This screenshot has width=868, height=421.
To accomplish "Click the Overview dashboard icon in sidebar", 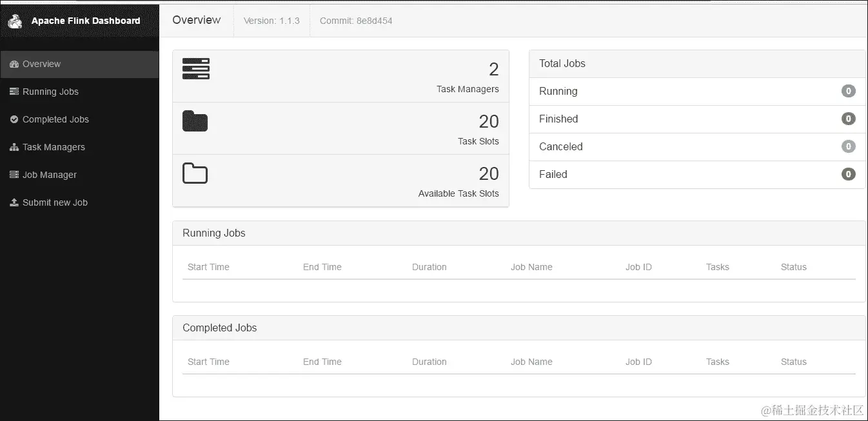I will (x=14, y=64).
